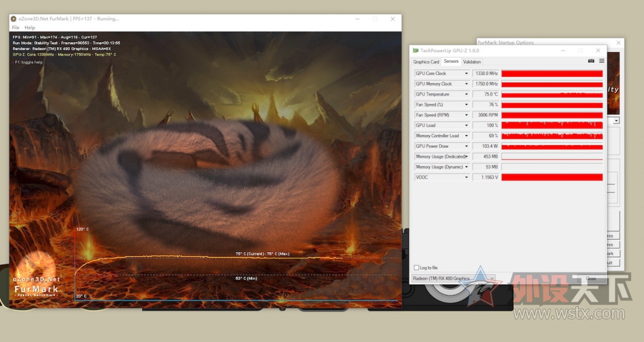Open the Memory Controller Load dropdown

[466, 136]
